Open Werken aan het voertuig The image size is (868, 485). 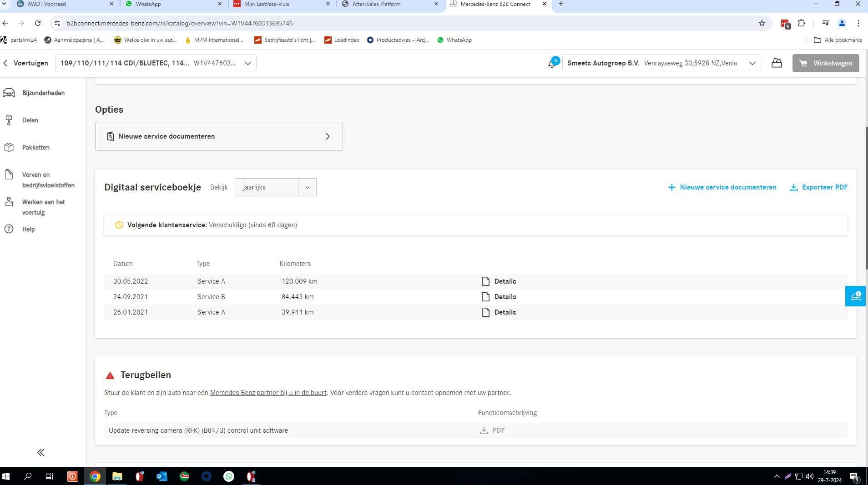(35, 207)
